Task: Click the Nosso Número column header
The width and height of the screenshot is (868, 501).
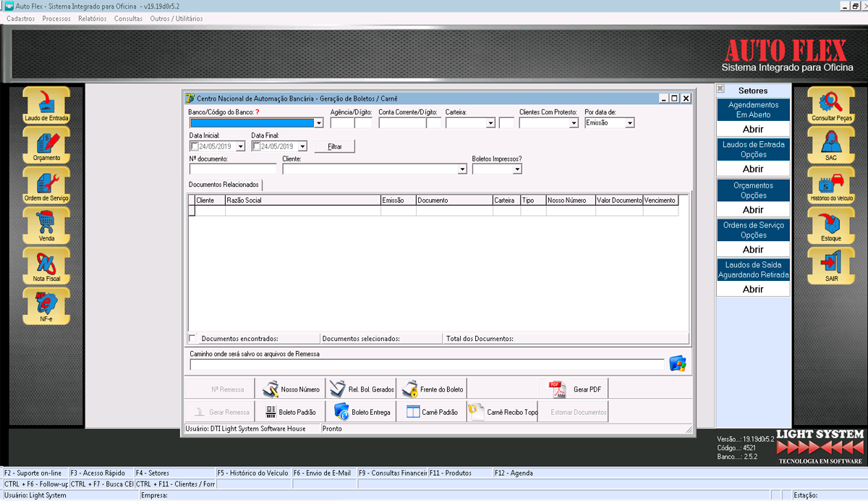Action: [x=570, y=200]
